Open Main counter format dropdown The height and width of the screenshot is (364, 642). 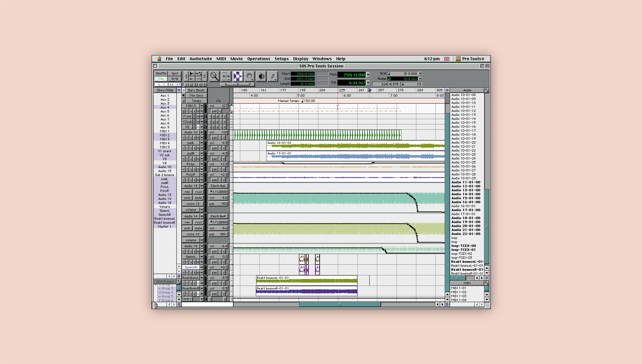[x=368, y=75]
